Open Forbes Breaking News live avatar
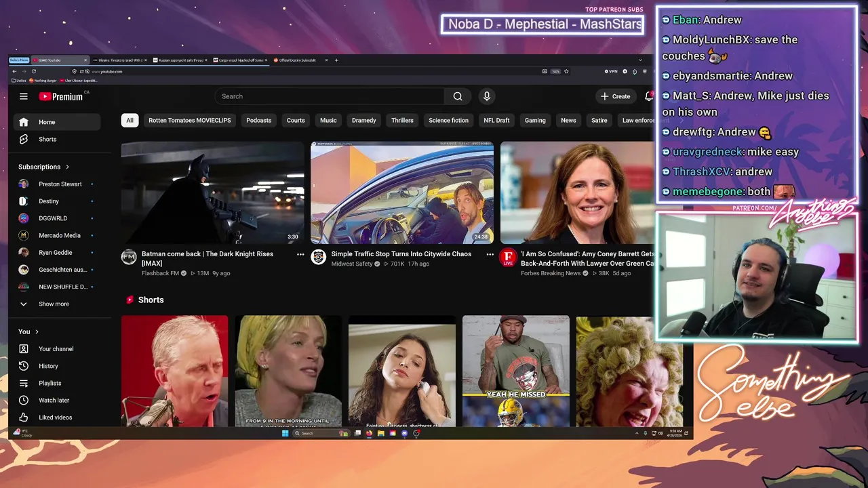This screenshot has width=868, height=488. click(508, 258)
